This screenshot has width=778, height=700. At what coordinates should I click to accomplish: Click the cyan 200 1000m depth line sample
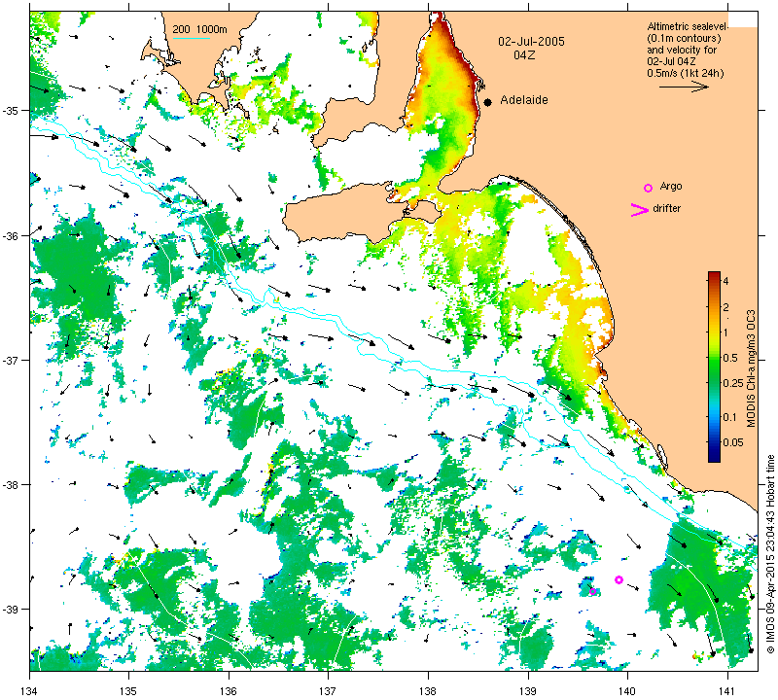tap(191, 38)
